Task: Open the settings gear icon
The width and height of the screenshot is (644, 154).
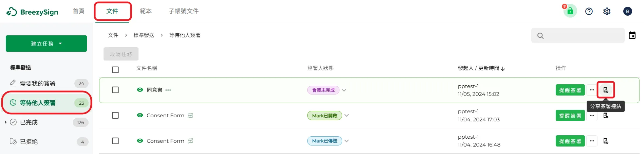Action: [x=607, y=12]
